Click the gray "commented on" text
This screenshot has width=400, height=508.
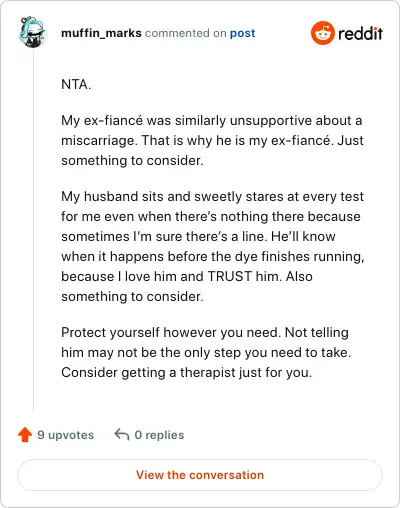[x=186, y=33]
